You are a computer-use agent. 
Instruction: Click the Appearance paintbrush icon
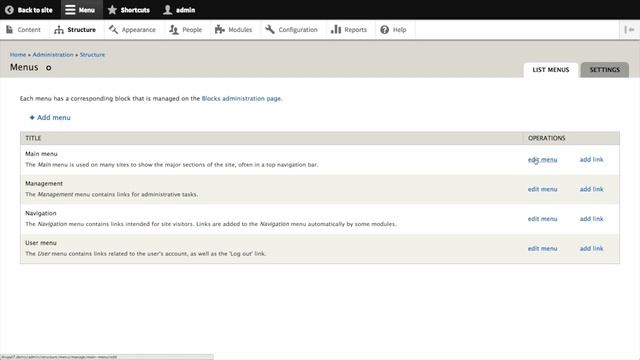(x=113, y=29)
